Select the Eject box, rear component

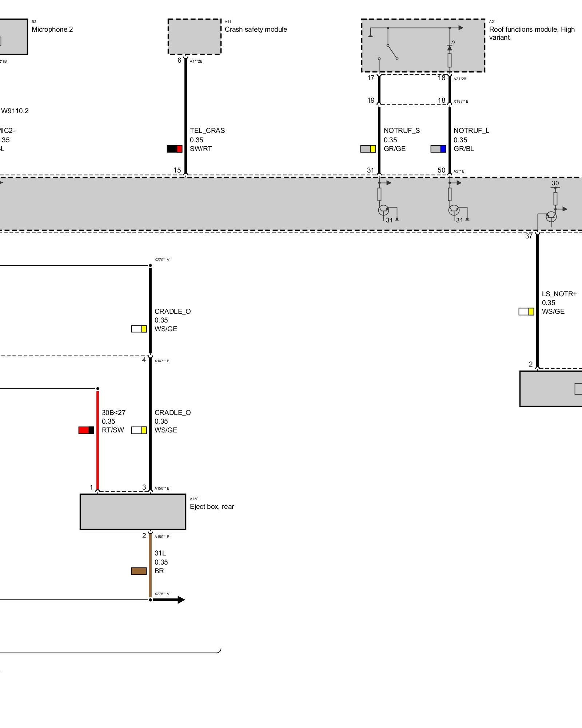click(133, 511)
